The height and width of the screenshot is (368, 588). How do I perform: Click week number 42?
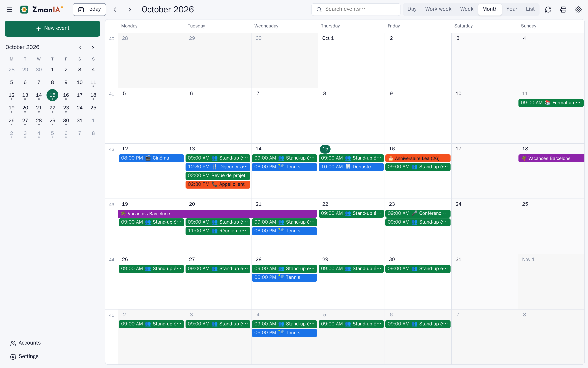[x=111, y=149]
